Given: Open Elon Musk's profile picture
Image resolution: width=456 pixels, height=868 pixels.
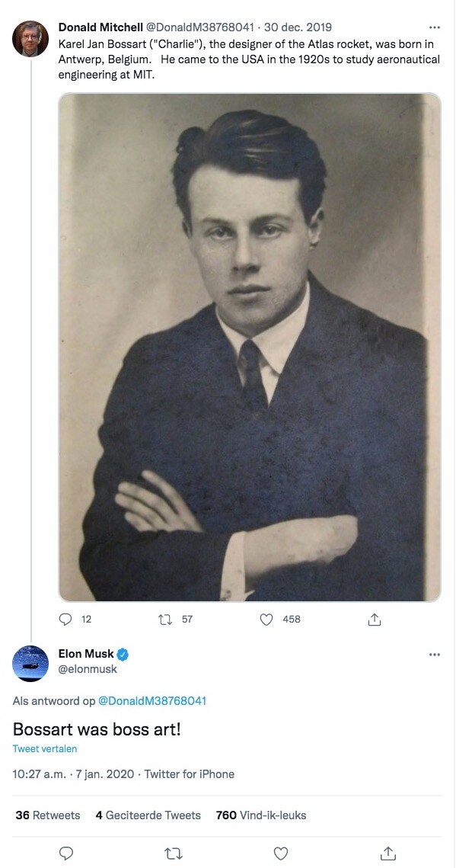Looking at the screenshot, I should point(29,663).
